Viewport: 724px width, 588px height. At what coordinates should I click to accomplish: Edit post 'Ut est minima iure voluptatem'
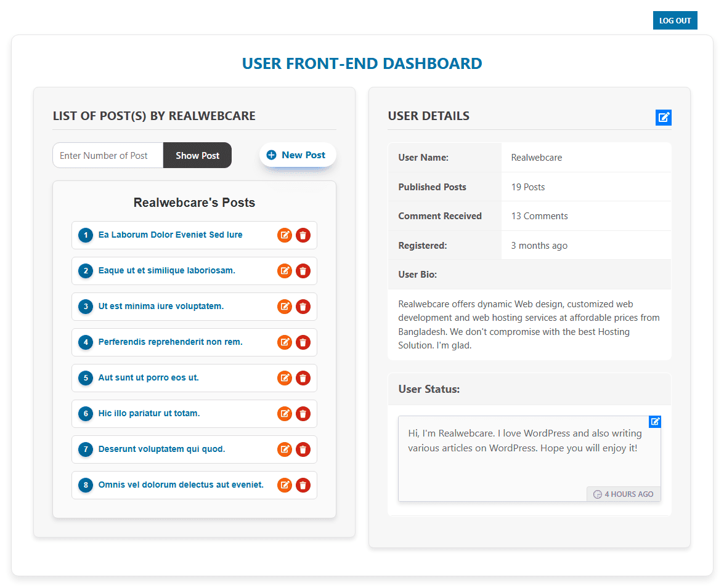click(284, 307)
